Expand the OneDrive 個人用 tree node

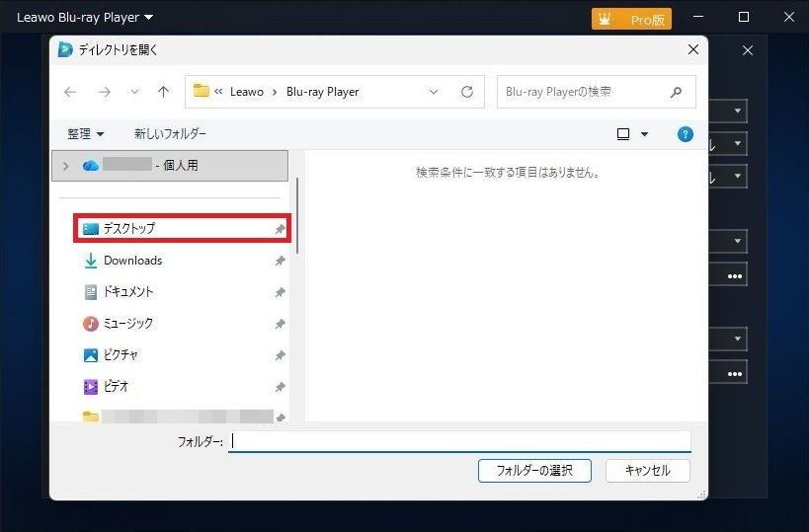coord(65,166)
